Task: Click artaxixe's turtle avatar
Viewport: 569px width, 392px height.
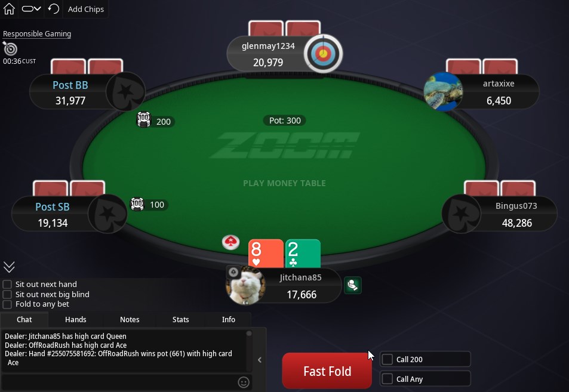Action: [443, 91]
